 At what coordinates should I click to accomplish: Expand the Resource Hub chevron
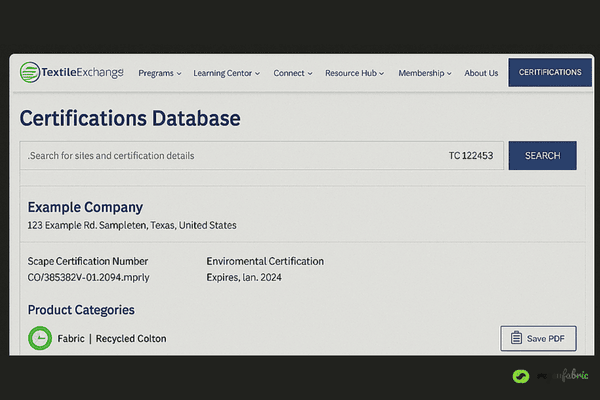tap(381, 73)
